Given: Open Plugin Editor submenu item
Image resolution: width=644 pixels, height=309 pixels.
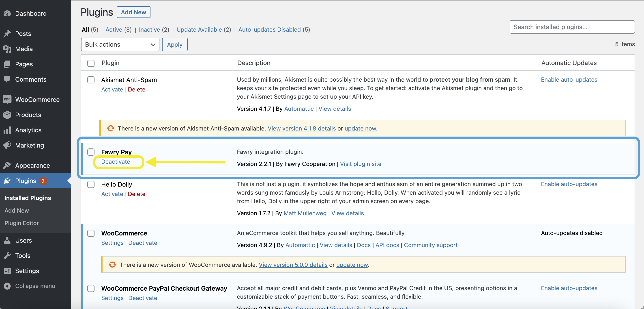Looking at the screenshot, I should (21, 223).
